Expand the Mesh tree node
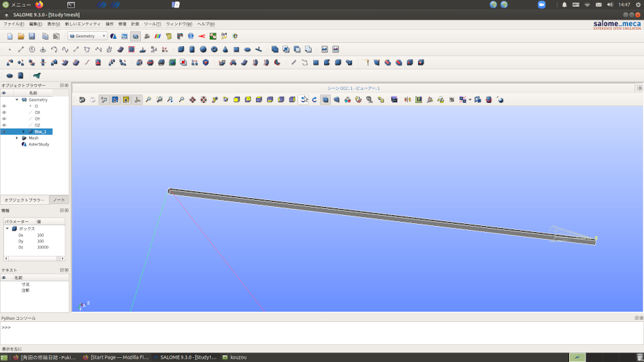The width and height of the screenshot is (644, 362). pyautogui.click(x=17, y=138)
